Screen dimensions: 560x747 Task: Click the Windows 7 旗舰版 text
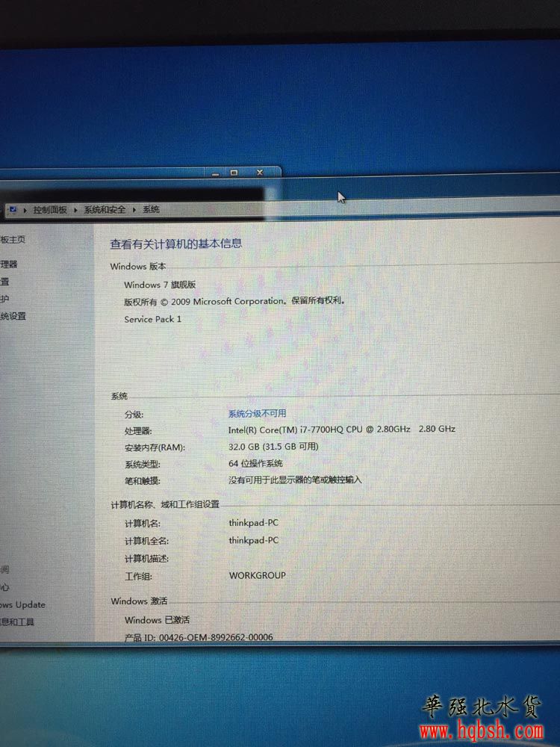[160, 285]
